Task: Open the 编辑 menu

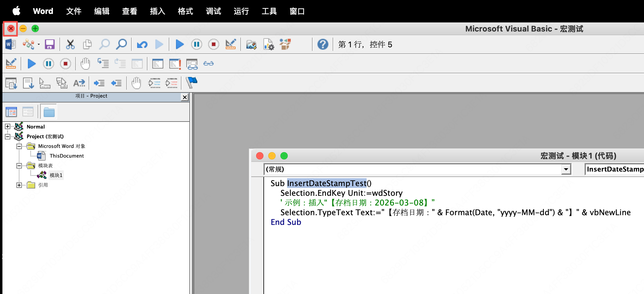Action: click(102, 11)
